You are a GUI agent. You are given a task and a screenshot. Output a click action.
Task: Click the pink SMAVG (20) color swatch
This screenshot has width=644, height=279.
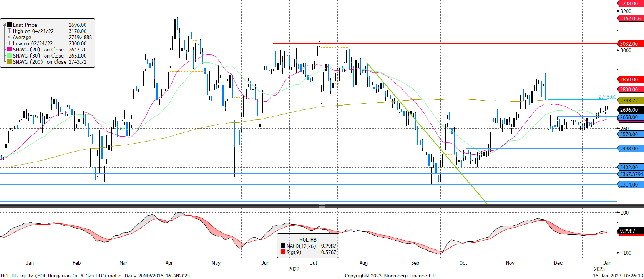click(x=9, y=50)
